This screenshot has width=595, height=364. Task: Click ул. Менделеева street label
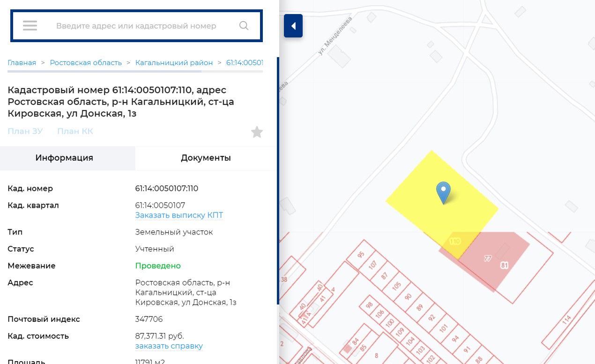335,36
